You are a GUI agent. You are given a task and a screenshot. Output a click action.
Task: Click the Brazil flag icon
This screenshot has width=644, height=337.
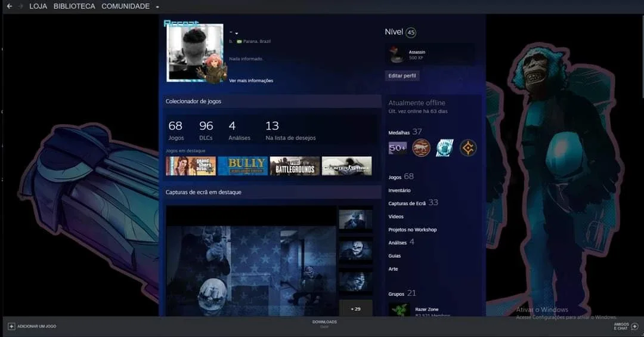tap(239, 41)
